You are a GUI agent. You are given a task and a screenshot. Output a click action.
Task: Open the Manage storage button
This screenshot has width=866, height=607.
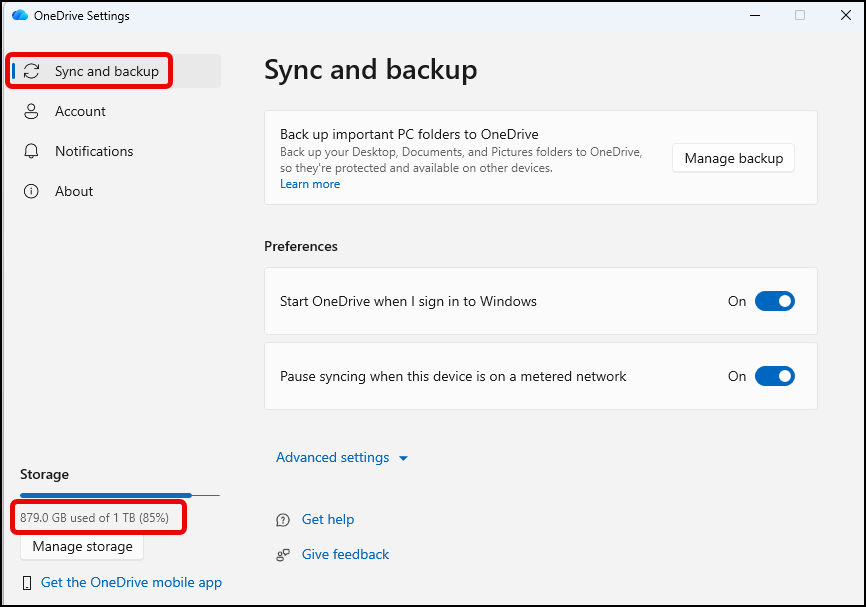[x=82, y=547]
